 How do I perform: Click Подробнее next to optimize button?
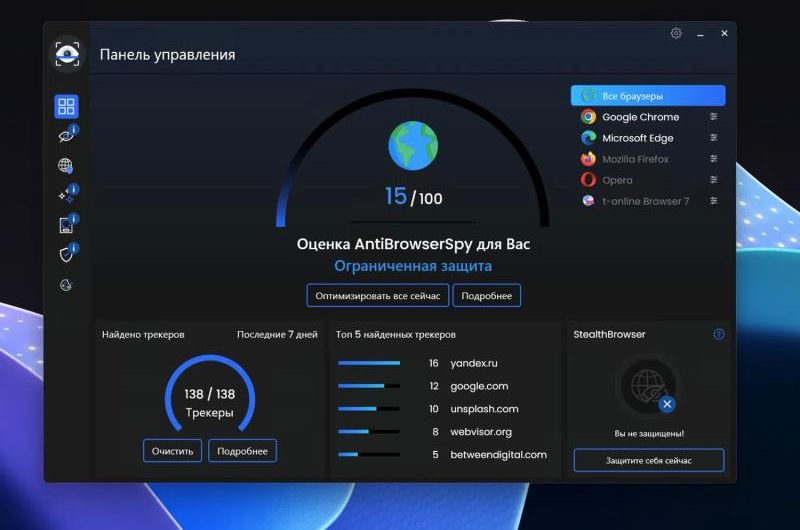tap(487, 295)
